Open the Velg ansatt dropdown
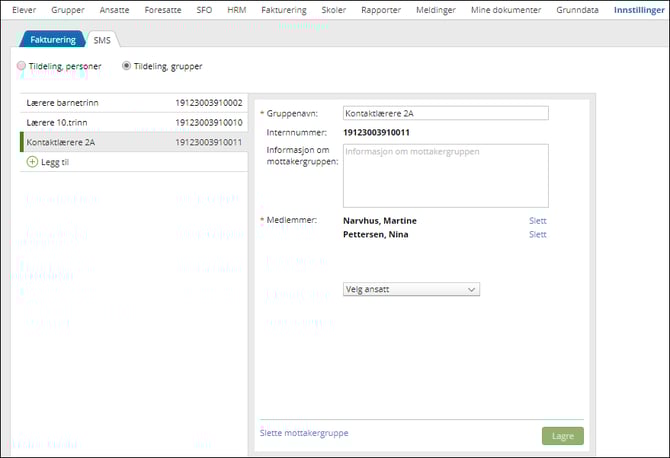 pos(411,289)
